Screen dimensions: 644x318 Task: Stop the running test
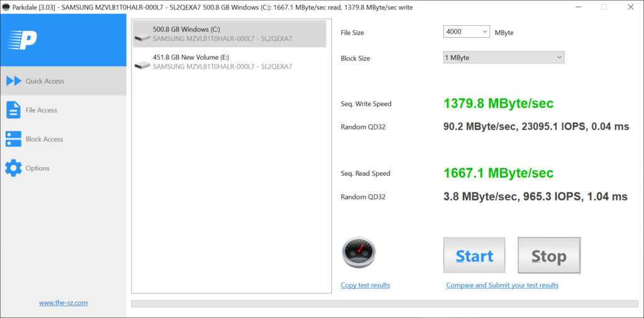point(549,255)
